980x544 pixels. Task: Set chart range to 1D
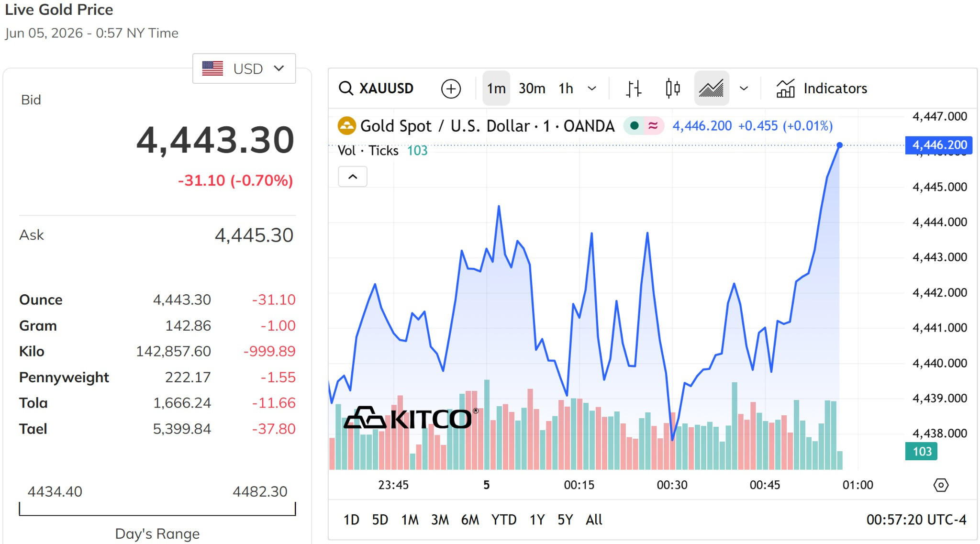(x=351, y=520)
